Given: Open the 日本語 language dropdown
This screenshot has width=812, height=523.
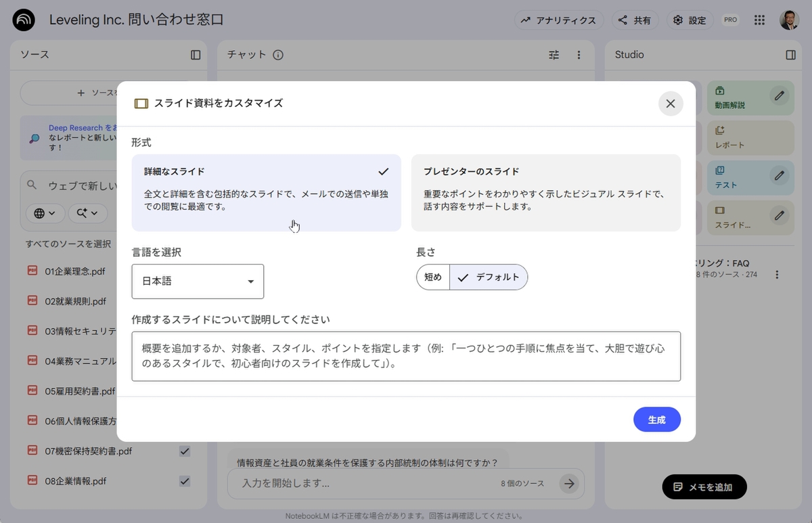Looking at the screenshot, I should coord(198,281).
